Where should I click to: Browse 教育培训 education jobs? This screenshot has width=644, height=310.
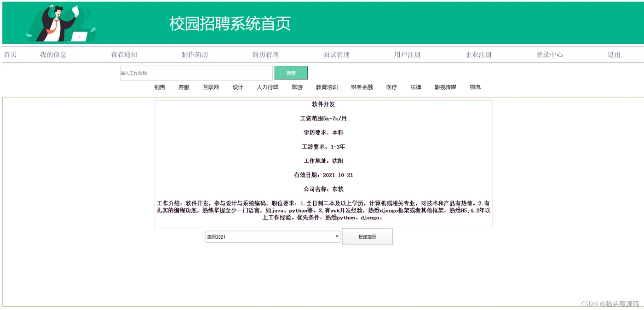(327, 87)
